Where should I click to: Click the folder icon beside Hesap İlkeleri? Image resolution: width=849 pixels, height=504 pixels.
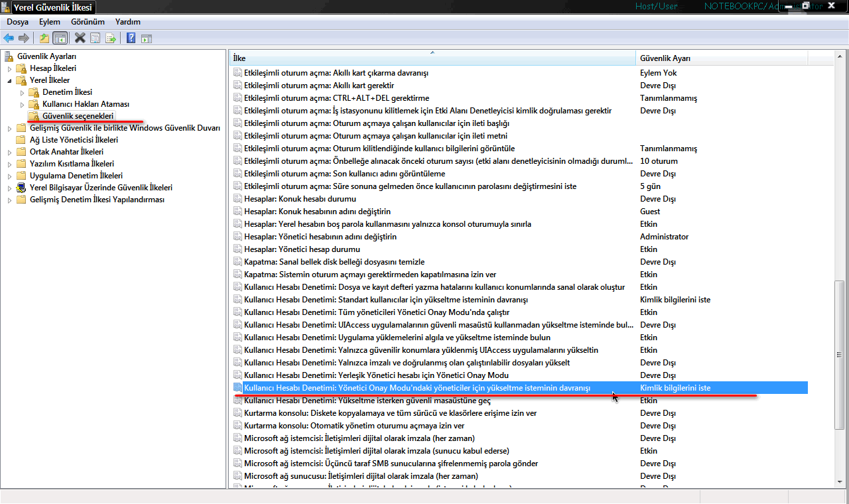pos(21,68)
